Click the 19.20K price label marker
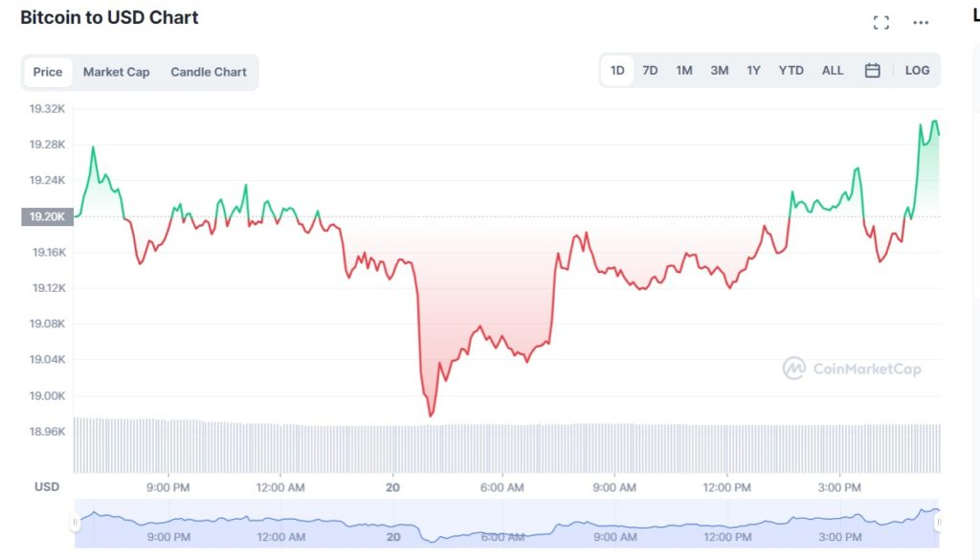Image resolution: width=980 pixels, height=560 pixels. click(46, 216)
